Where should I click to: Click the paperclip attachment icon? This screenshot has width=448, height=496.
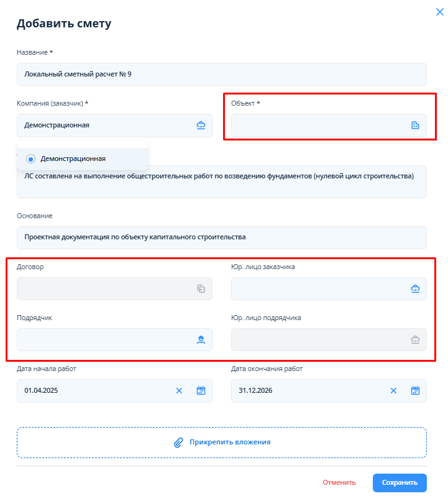click(x=178, y=443)
